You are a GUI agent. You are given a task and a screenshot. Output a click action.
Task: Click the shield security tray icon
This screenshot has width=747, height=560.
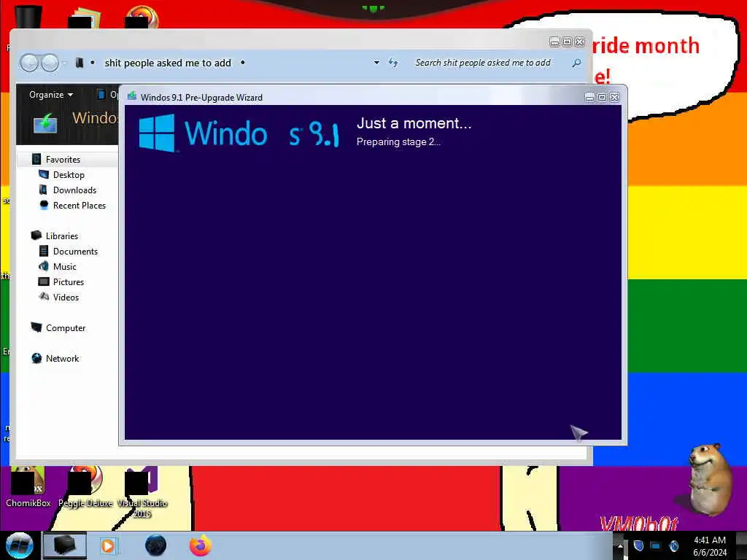click(638, 545)
